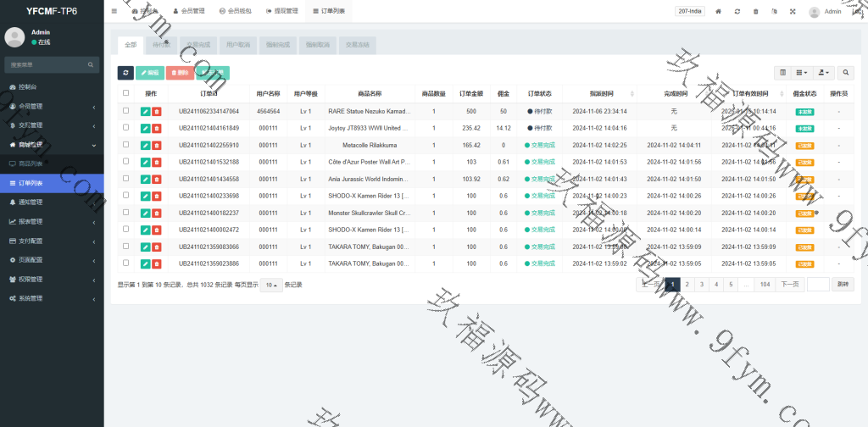Toggle the table view switch icon
868x427 pixels.
(783, 73)
